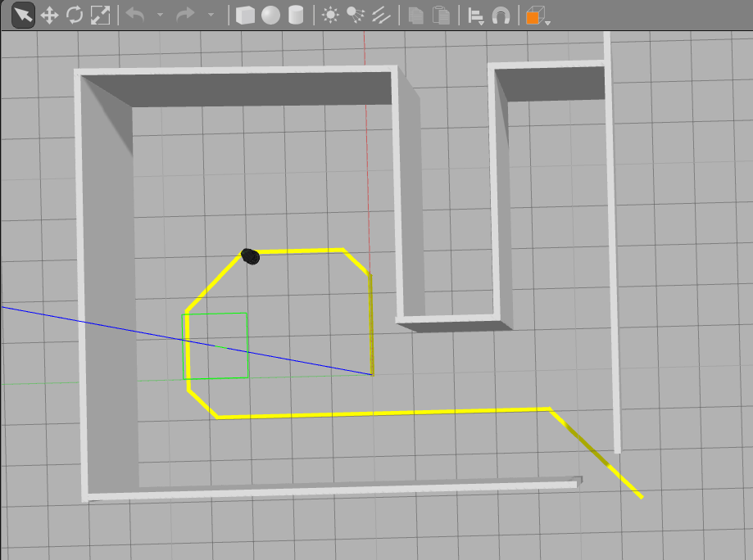
Task: Add a spot light
Action: point(356,15)
